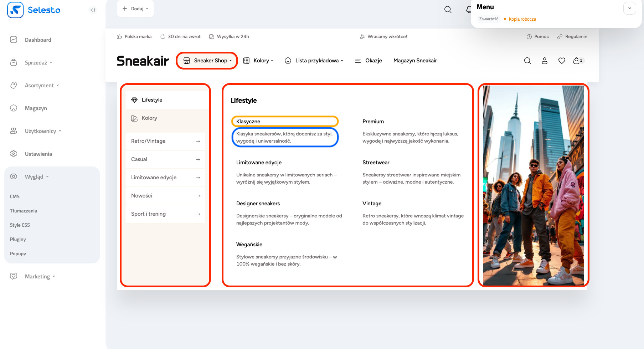Expand the Kolory navigation dropdown
644x349 pixels.
pyautogui.click(x=258, y=61)
